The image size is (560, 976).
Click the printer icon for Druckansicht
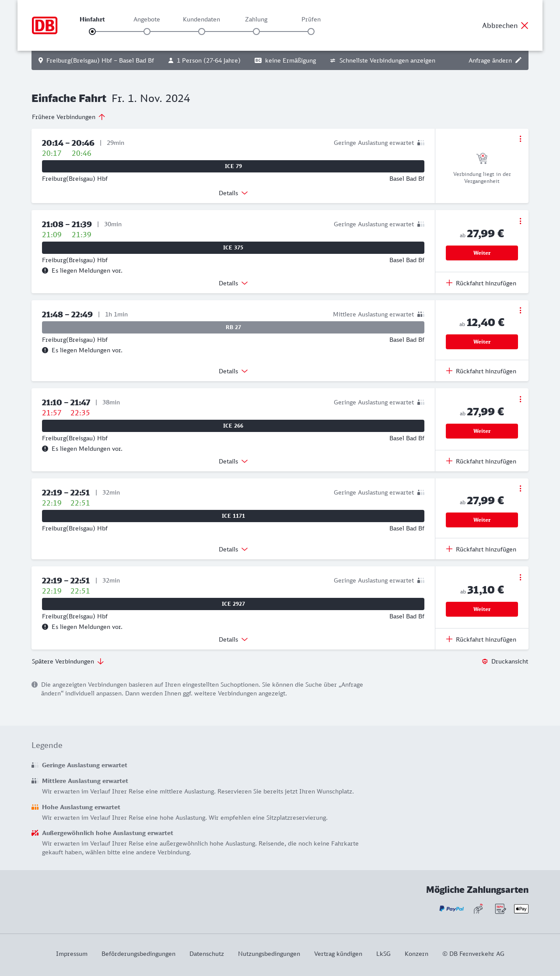click(485, 661)
